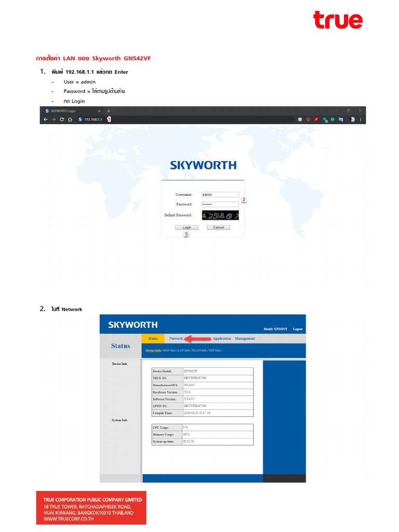Screen dimensions: 399x532
Task: Click the gray extension icon in toolbar
Action: click(300, 119)
